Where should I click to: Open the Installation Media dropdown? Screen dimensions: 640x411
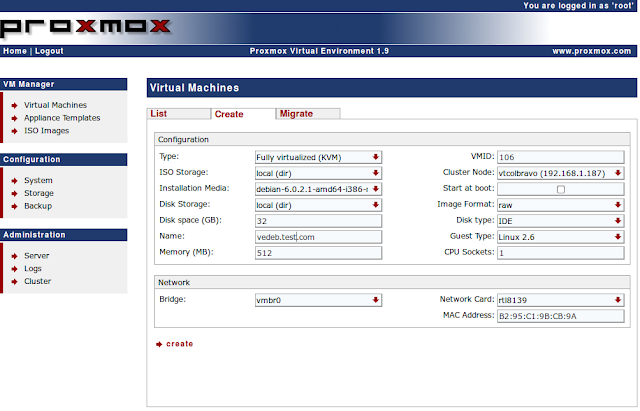click(x=318, y=189)
